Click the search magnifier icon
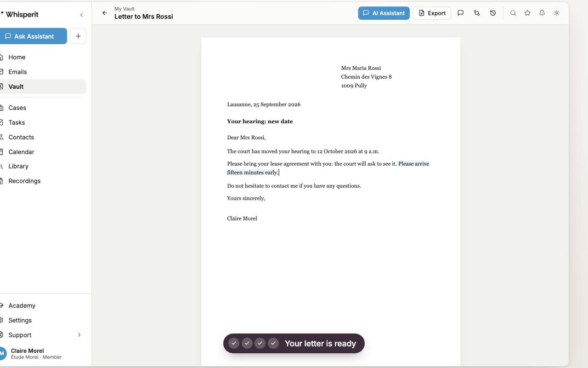 (513, 13)
